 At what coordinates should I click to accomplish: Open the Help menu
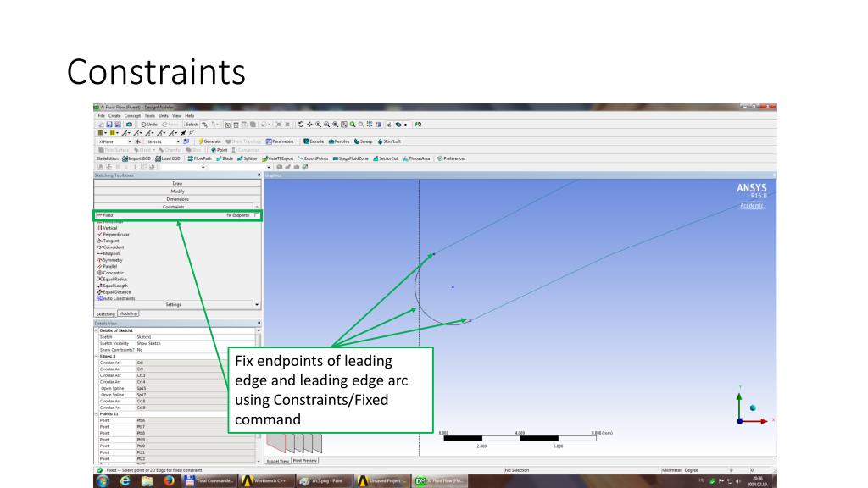point(190,116)
